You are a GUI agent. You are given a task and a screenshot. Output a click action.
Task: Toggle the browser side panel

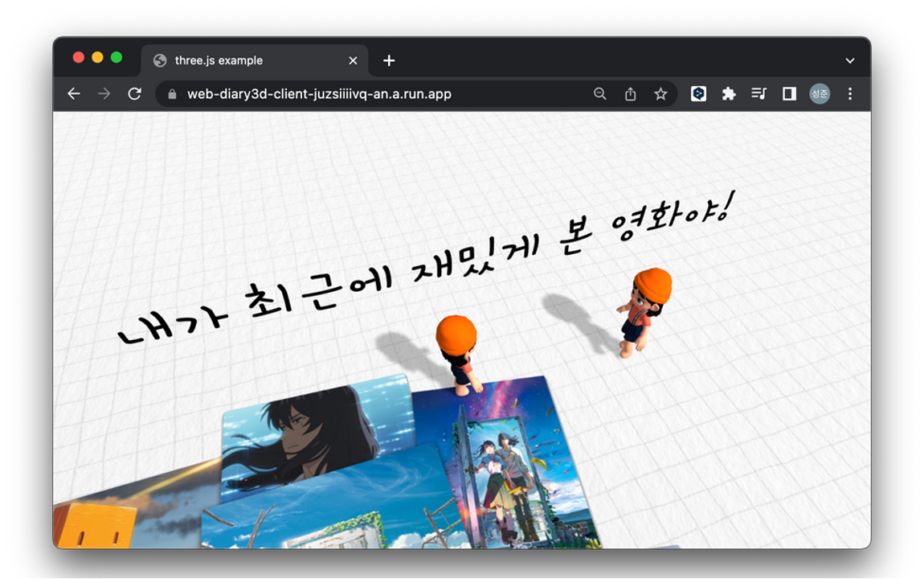coord(789,94)
